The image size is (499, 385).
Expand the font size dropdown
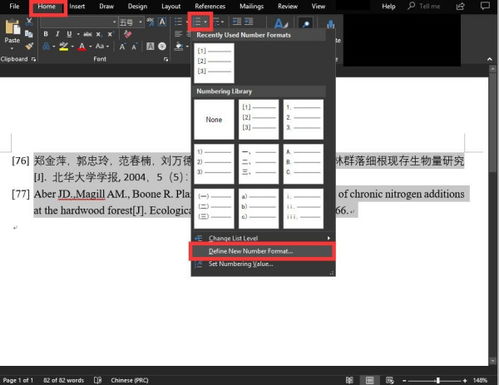tap(141, 22)
